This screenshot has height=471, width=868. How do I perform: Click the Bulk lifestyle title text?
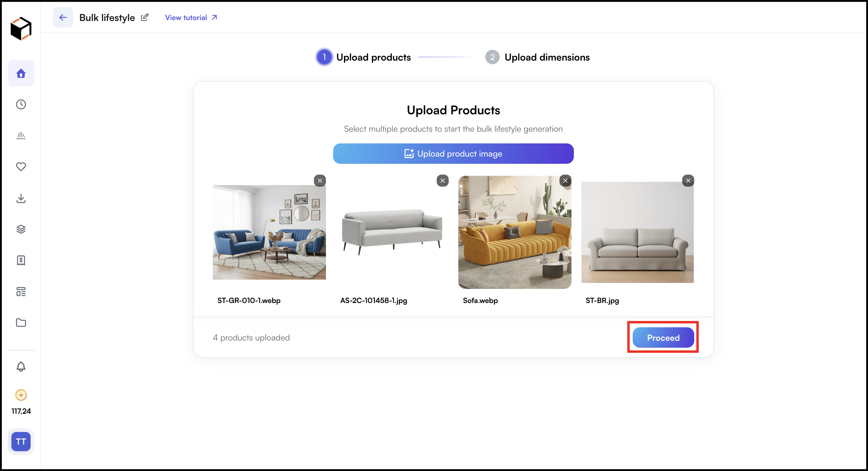pyautogui.click(x=107, y=17)
